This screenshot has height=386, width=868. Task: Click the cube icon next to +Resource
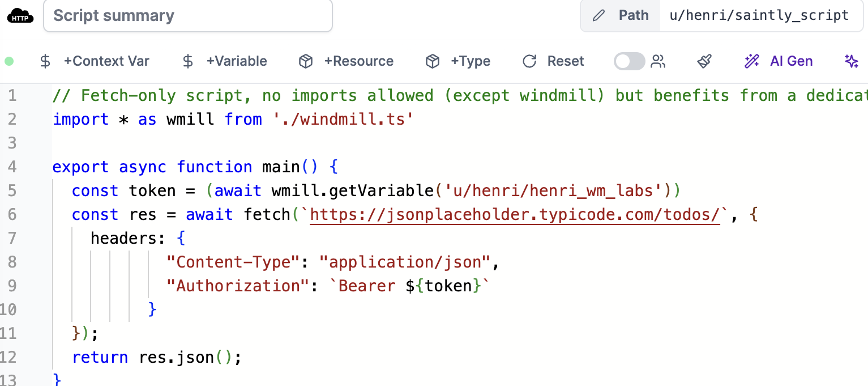click(x=306, y=61)
